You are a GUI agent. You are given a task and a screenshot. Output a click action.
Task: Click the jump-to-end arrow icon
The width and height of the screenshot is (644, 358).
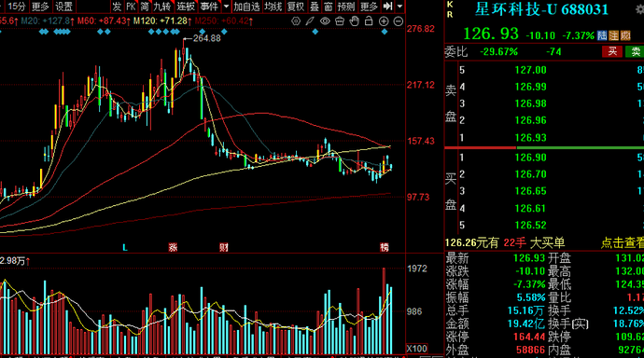tap(387, 7)
